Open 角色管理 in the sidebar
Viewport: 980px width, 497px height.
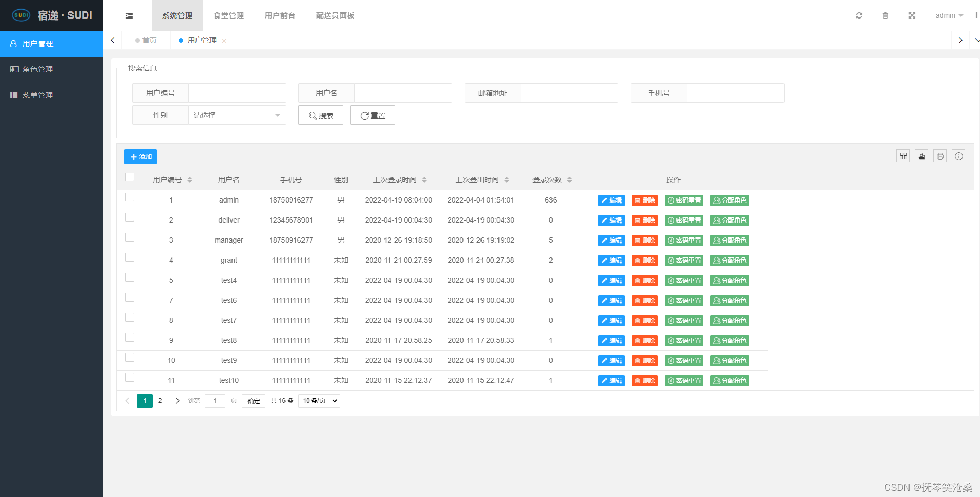51,69
